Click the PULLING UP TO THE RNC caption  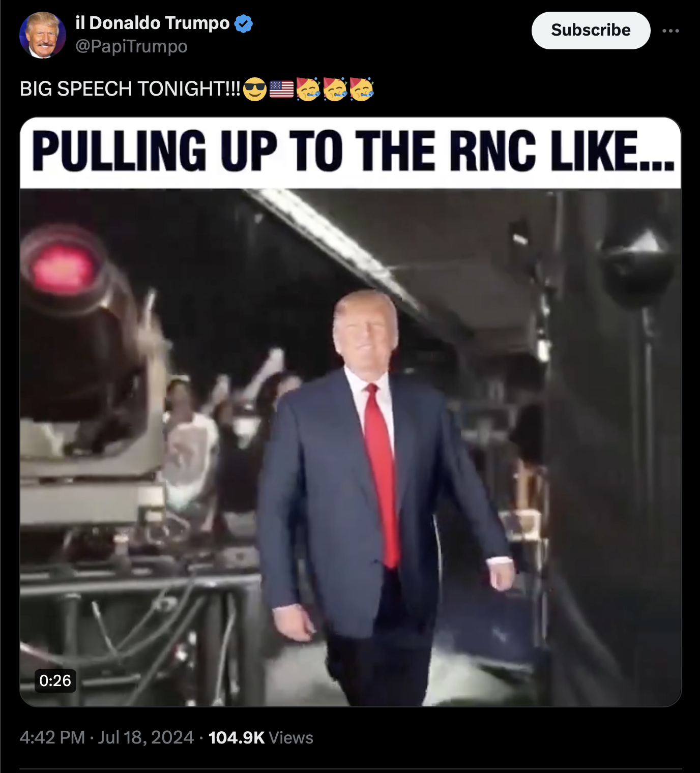(x=353, y=151)
